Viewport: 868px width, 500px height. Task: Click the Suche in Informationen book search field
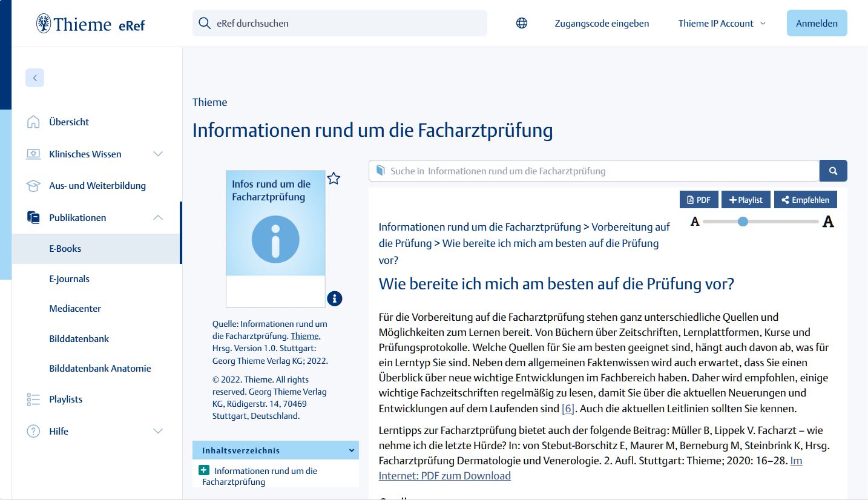594,171
